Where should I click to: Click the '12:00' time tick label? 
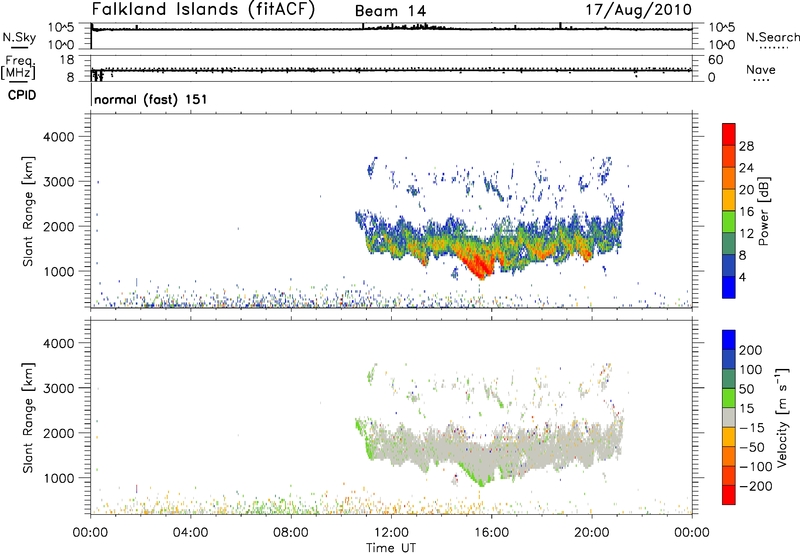(x=391, y=533)
